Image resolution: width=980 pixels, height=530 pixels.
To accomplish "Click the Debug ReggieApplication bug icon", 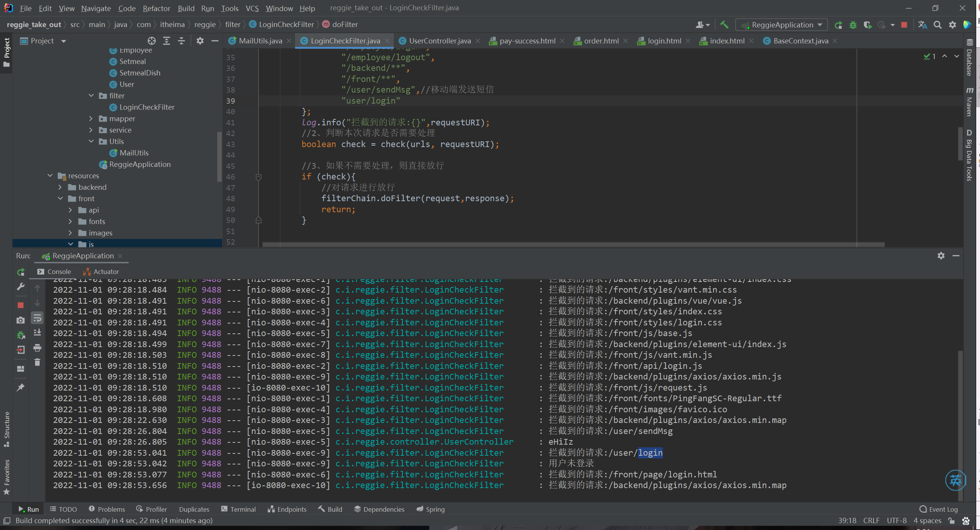I will 853,25.
